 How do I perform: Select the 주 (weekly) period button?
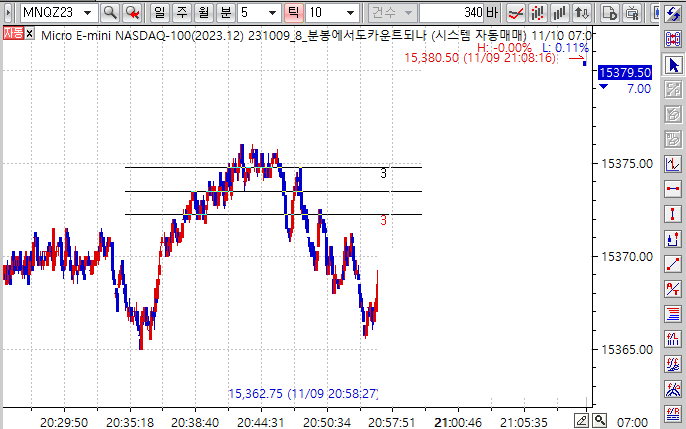[x=182, y=13]
